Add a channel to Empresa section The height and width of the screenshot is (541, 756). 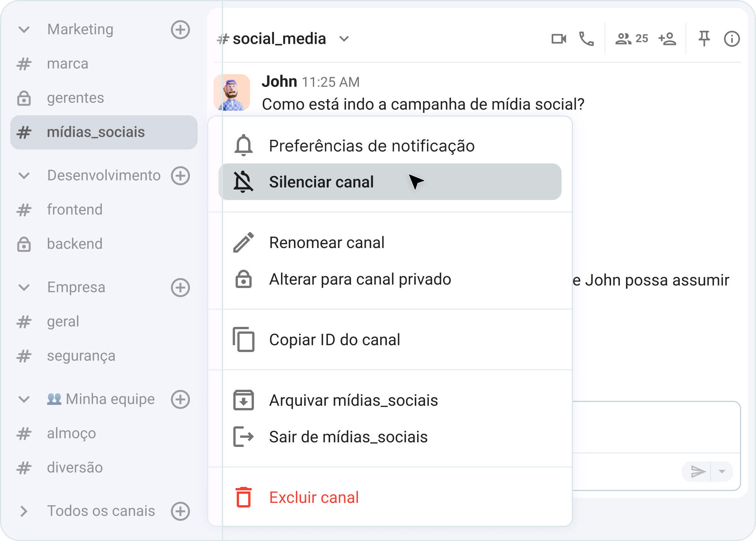pyautogui.click(x=180, y=288)
